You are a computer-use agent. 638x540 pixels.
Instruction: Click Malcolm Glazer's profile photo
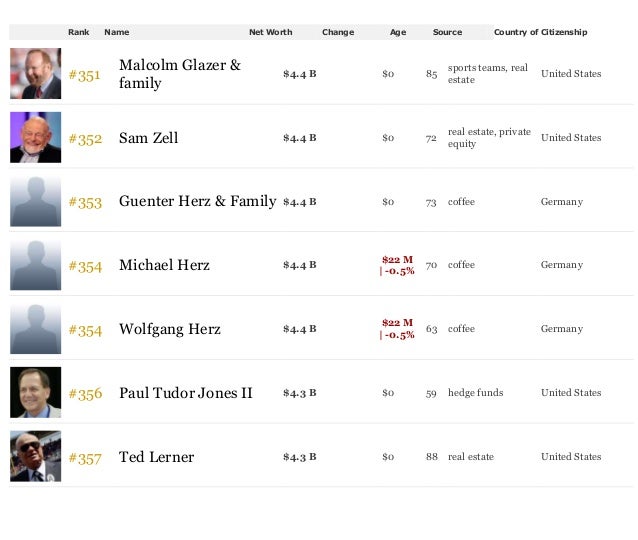(35, 74)
